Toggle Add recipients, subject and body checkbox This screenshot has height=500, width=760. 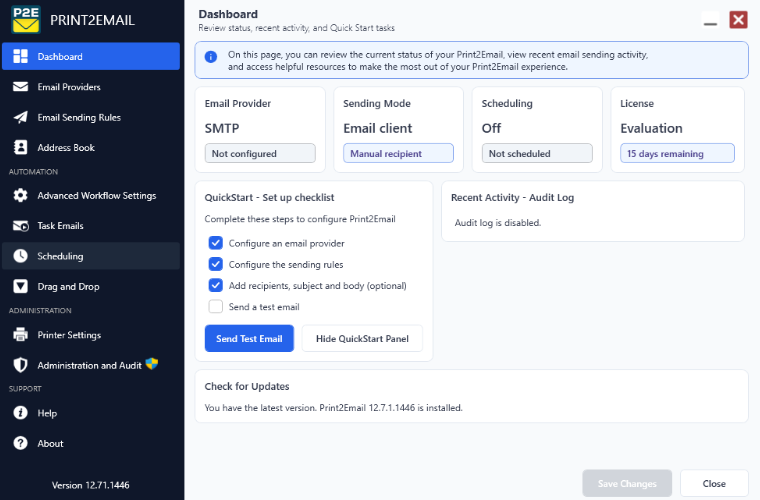coord(216,285)
